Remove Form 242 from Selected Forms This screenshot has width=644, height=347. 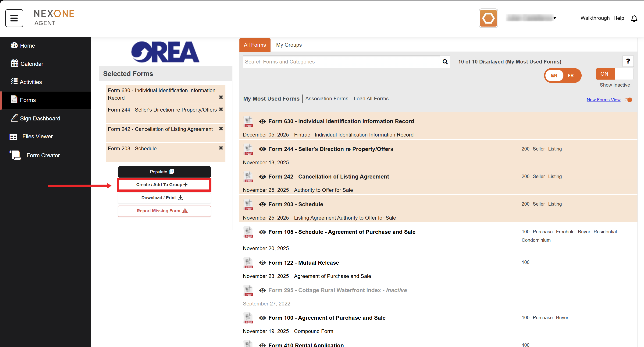coord(221,129)
